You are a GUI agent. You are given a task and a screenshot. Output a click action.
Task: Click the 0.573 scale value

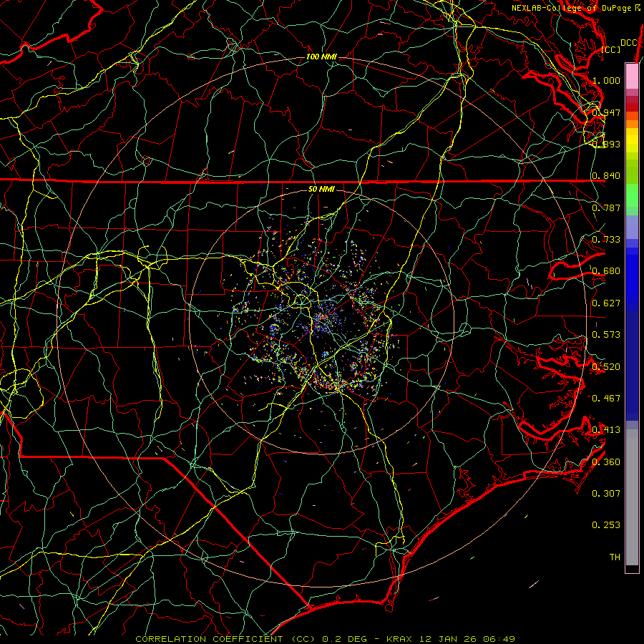[x=606, y=335]
